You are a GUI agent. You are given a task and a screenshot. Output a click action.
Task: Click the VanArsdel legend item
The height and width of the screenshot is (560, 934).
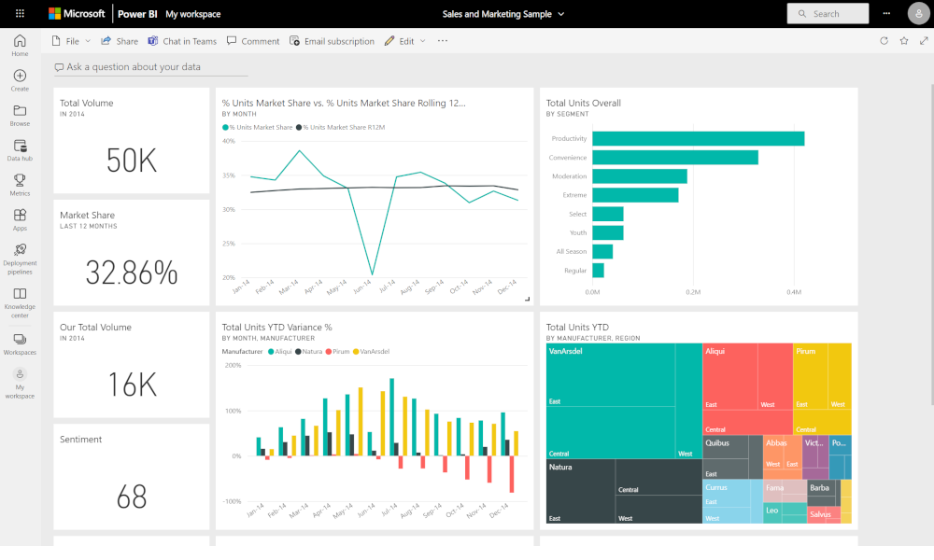pyautogui.click(x=371, y=352)
